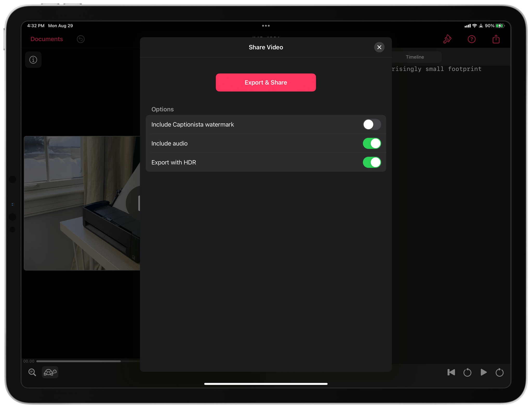The image size is (532, 409).
Task: Tap the battery indicator in status bar
Action: point(500,26)
